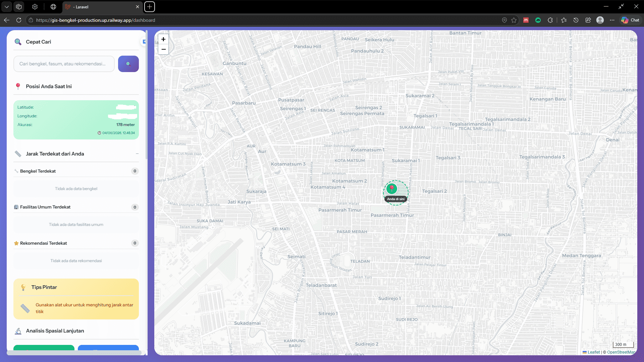644x362 pixels.
Task: Click the globe icon in the title bar
Action: tap(53, 7)
